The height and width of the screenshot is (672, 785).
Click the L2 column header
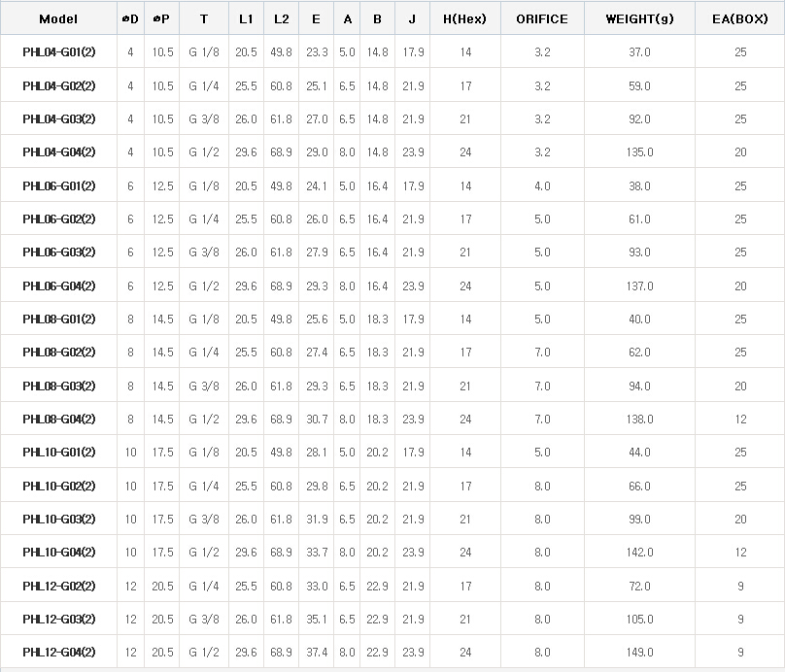282,19
